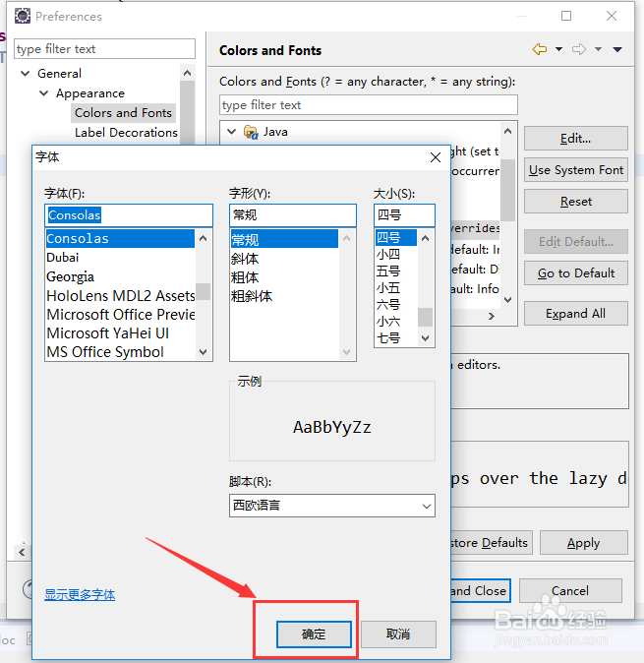
Task: Select Dubai in the font list
Action: pyautogui.click(x=120, y=258)
